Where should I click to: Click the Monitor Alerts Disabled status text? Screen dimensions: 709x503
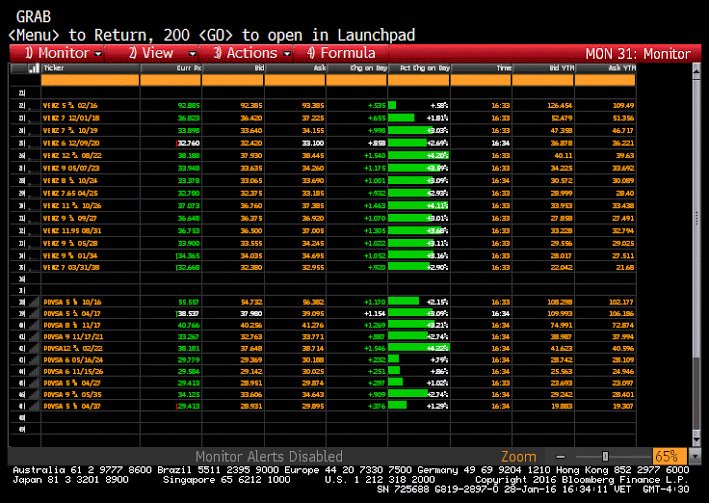pyautogui.click(x=269, y=456)
